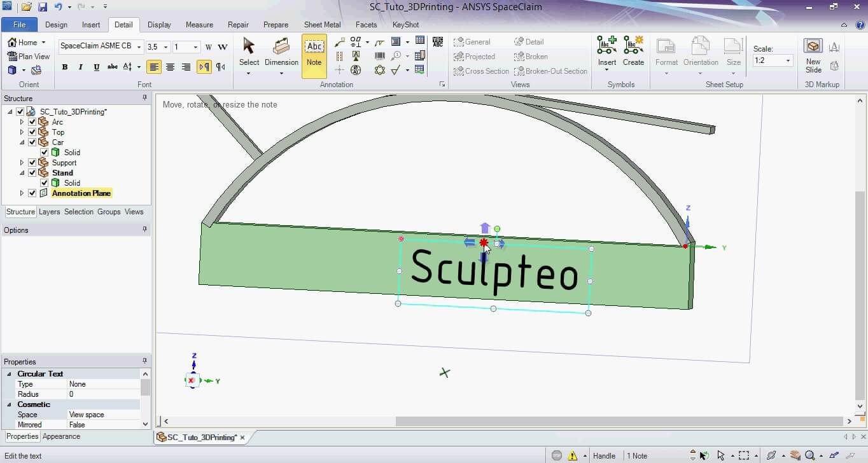Open the Design ribbon tab
The image size is (868, 463).
[56, 25]
